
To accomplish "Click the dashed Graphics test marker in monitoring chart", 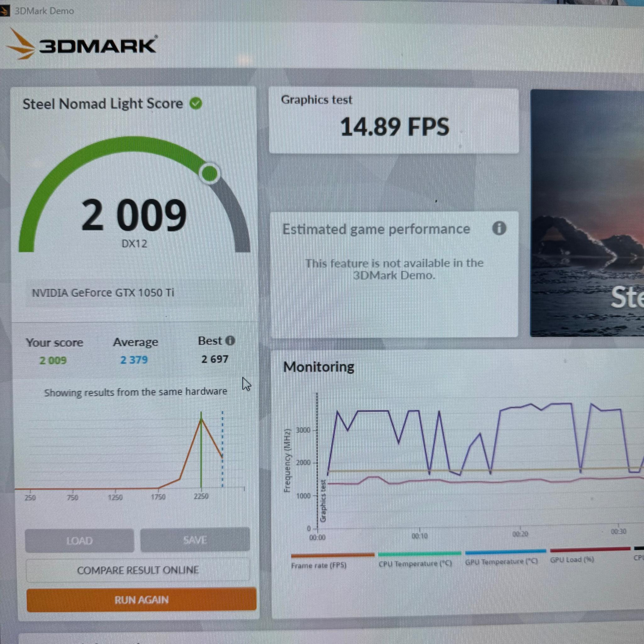I will pyautogui.click(x=317, y=462).
